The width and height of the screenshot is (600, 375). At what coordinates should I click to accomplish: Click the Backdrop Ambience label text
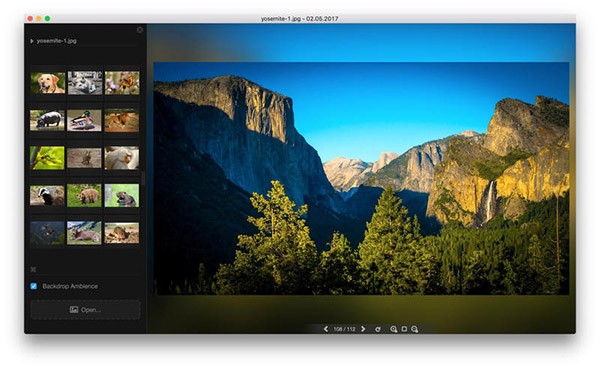point(70,286)
